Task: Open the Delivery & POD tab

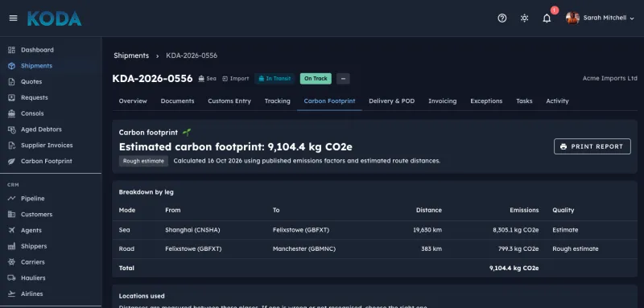Action: tap(392, 101)
